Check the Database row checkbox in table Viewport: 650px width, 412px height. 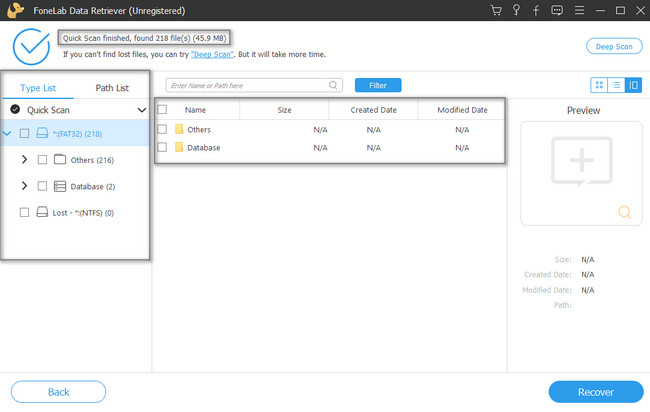(x=162, y=147)
